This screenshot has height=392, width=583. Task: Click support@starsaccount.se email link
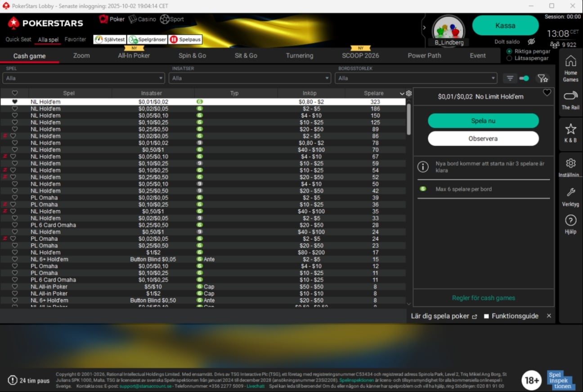pyautogui.click(x=145, y=386)
